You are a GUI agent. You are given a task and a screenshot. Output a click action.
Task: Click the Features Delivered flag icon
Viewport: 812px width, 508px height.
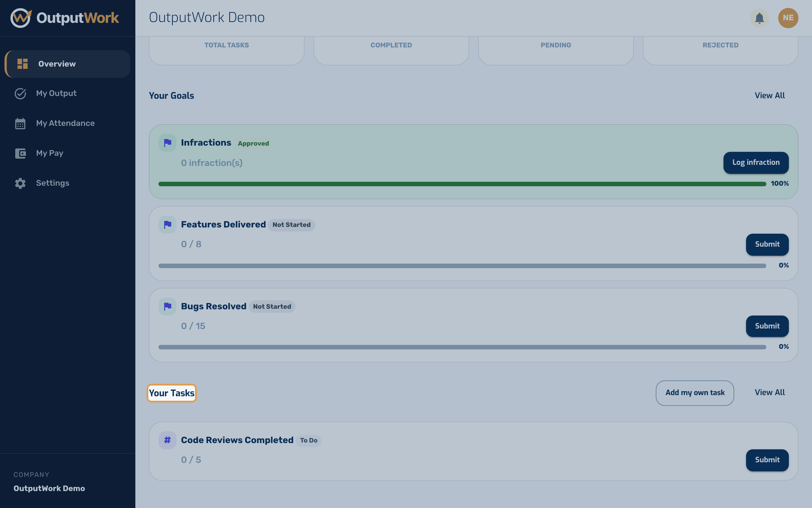click(x=167, y=224)
